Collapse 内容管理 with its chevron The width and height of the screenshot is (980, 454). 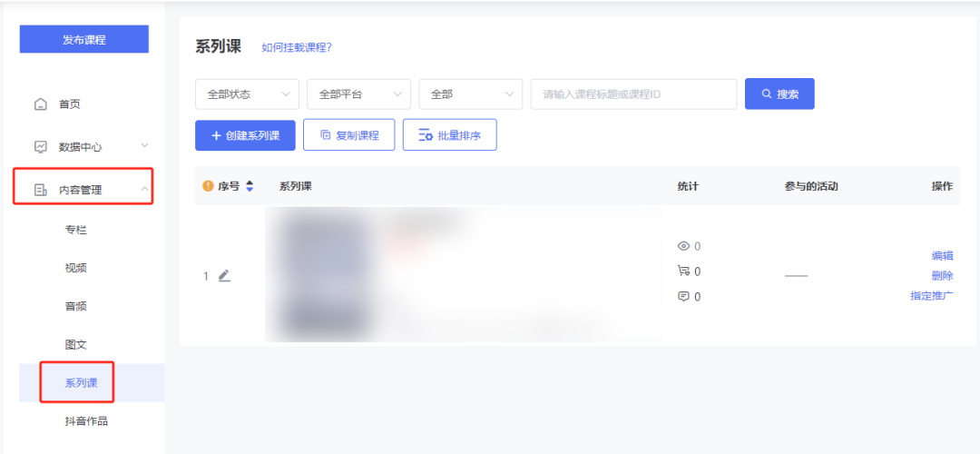tap(144, 188)
